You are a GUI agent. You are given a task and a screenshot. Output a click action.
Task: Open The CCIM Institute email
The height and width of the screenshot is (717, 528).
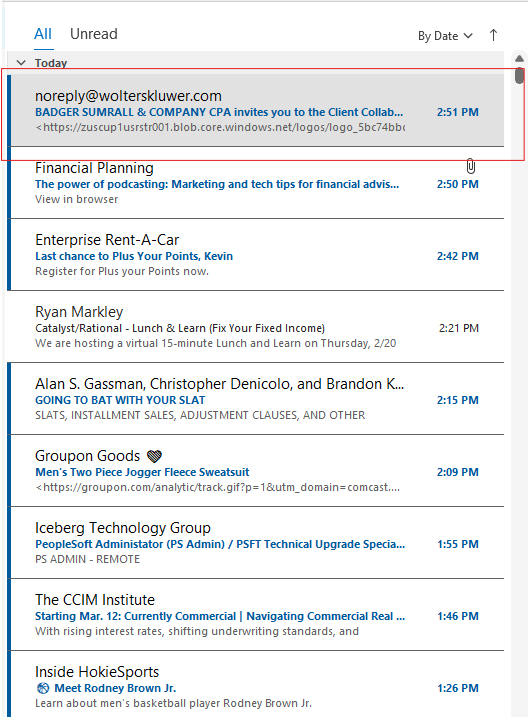point(256,615)
